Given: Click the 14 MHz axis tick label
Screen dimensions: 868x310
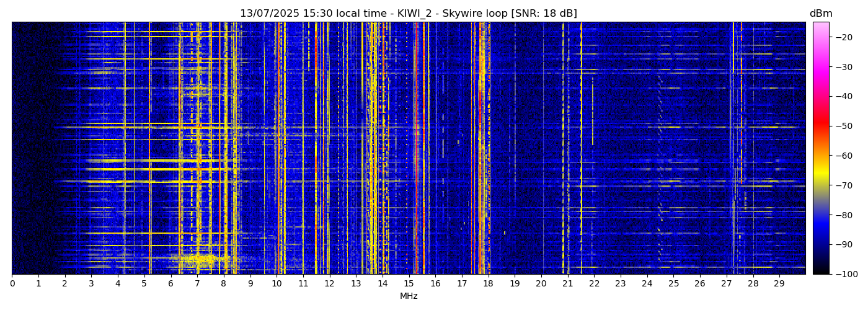Looking at the screenshot, I should tap(383, 283).
